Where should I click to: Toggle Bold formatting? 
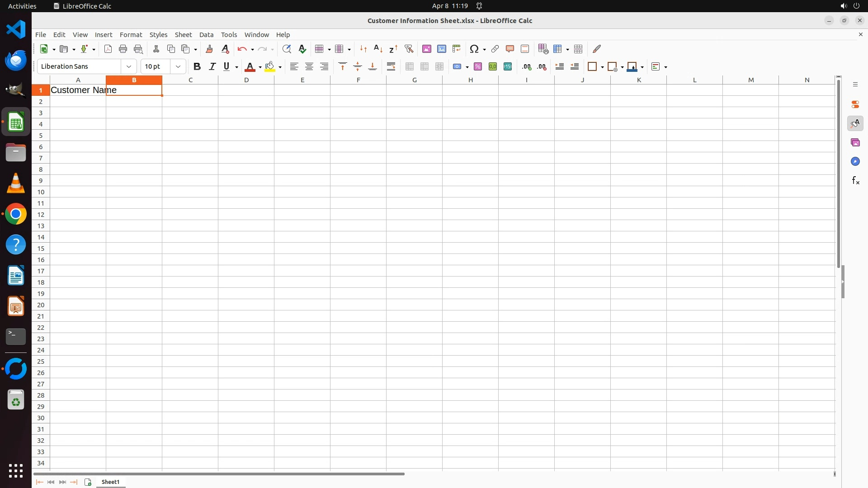[x=197, y=66]
